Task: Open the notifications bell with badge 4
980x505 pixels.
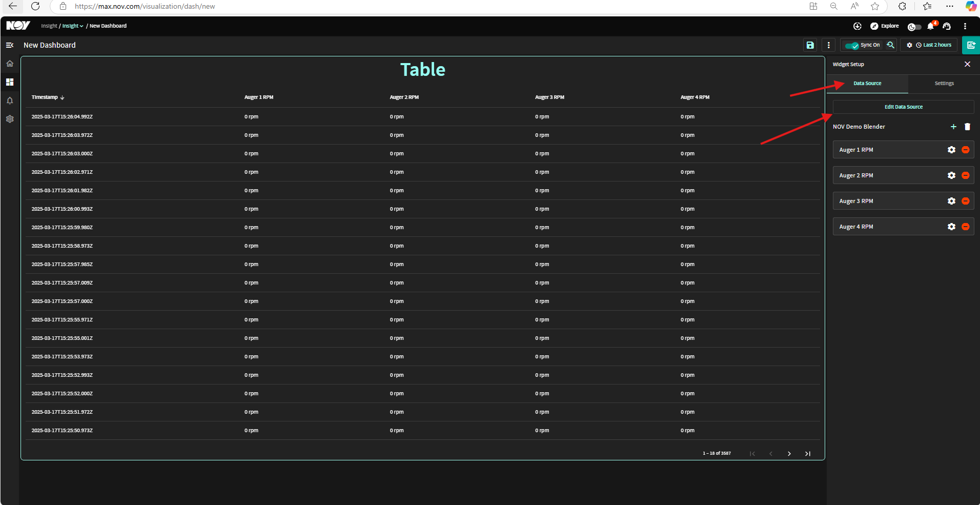Action: tap(931, 26)
